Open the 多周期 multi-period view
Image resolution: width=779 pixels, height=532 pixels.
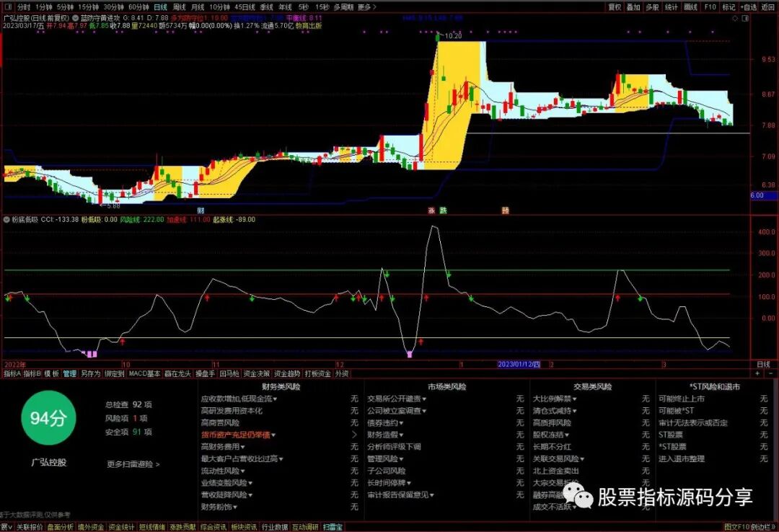pyautogui.click(x=343, y=7)
